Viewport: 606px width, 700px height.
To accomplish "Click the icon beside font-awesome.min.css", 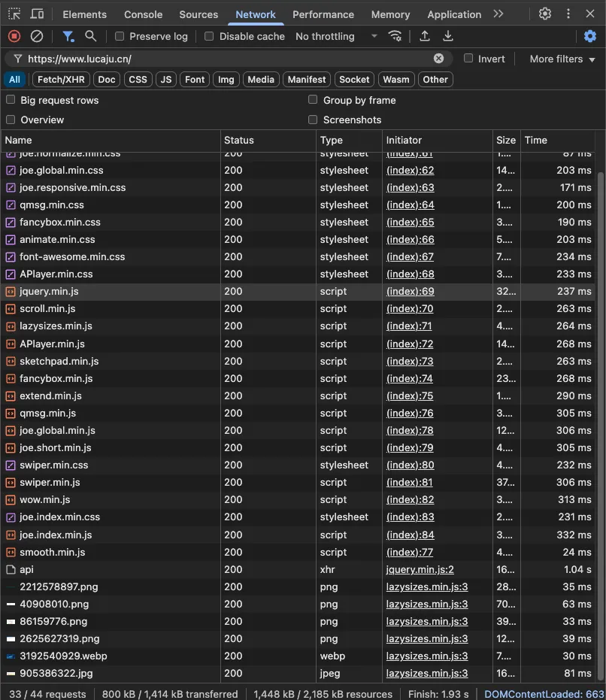I will (11, 257).
